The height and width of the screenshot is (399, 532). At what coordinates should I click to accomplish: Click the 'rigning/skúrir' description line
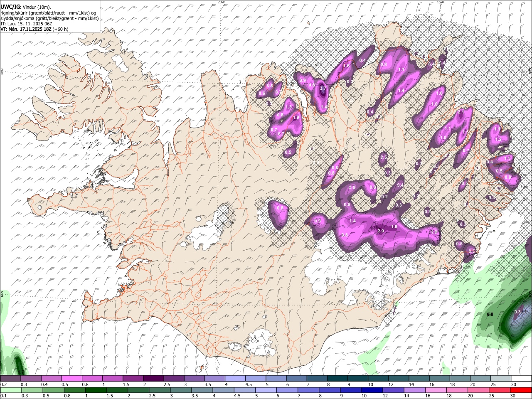[x=48, y=12]
